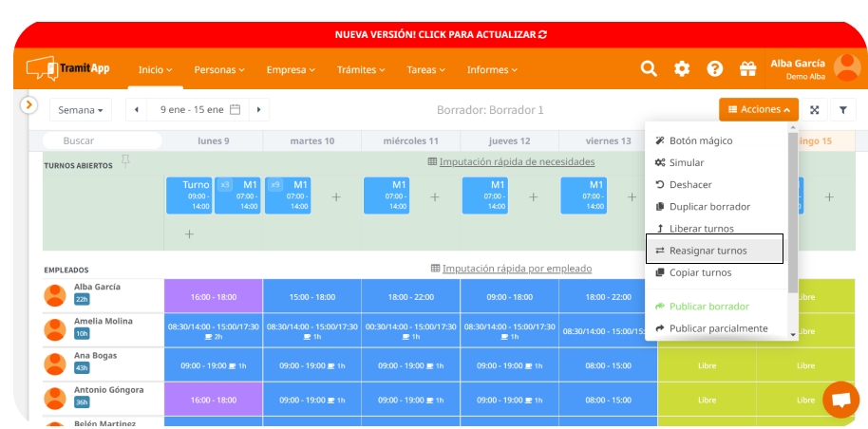The width and height of the screenshot is (868, 429).
Task: Go to next week arrow
Action: click(258, 110)
